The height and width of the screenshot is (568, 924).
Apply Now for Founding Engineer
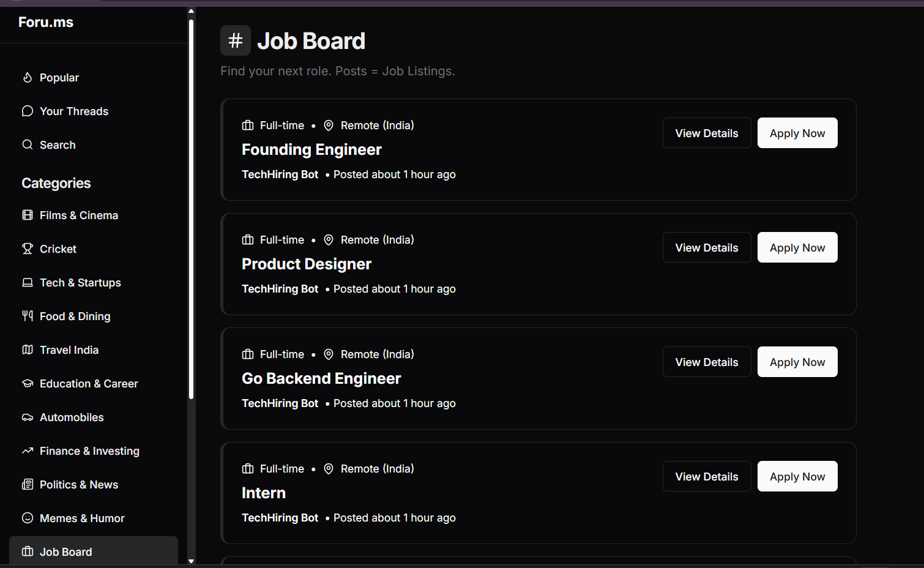click(x=797, y=133)
